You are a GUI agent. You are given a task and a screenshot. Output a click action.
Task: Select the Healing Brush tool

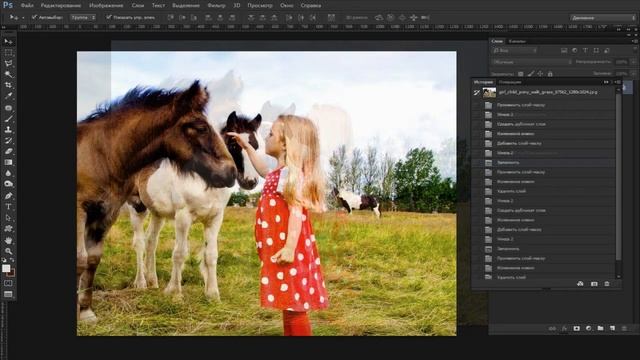point(8,108)
